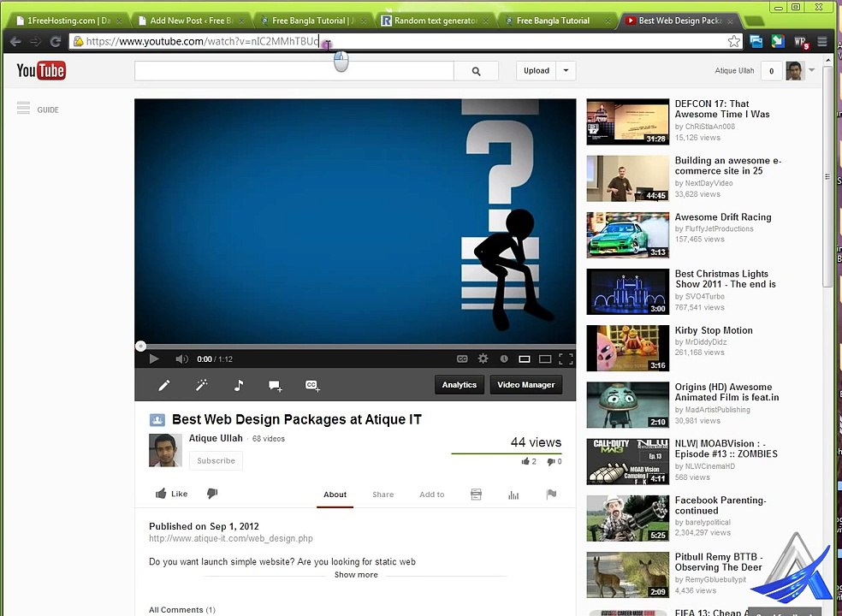Screen dimensions: 842x616
Task: Switch to 1FreeHosting.com browser tab
Action: (68, 21)
